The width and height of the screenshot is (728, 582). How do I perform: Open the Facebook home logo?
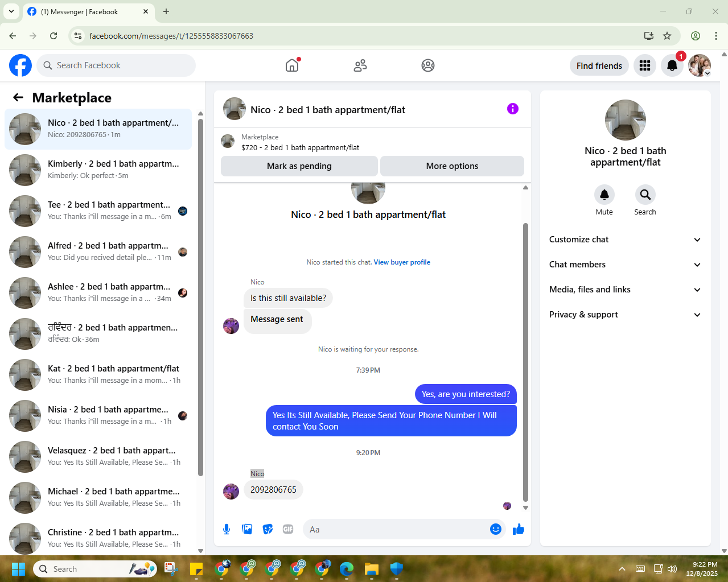[x=20, y=65]
